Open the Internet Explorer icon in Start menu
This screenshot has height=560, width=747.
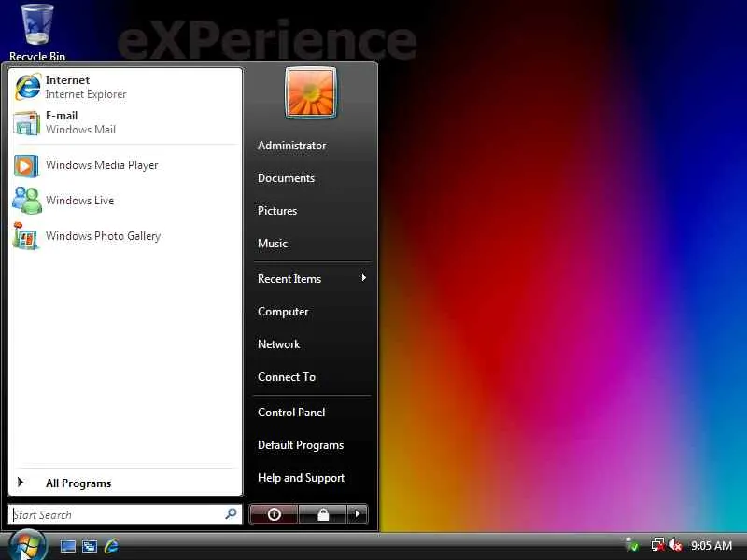pyautogui.click(x=28, y=87)
